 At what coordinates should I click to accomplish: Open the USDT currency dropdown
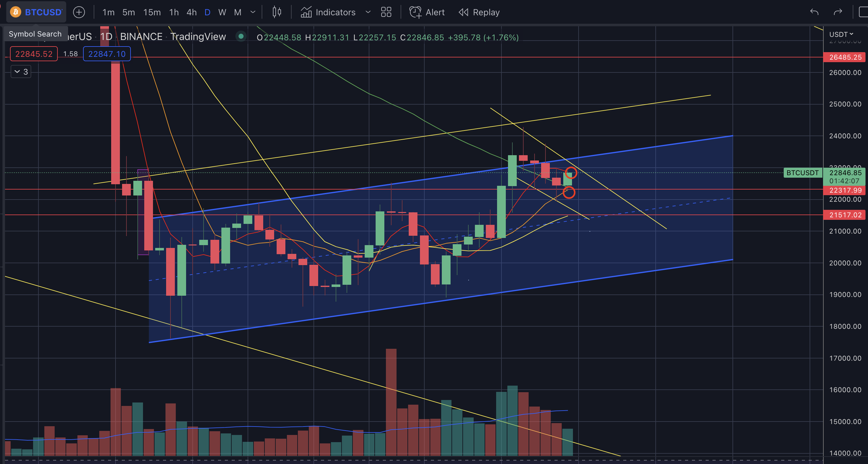(841, 34)
